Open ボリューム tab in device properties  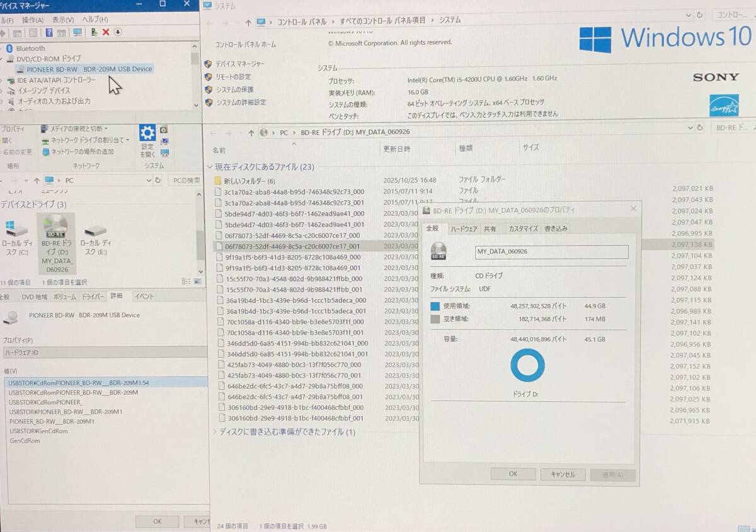pos(65,297)
